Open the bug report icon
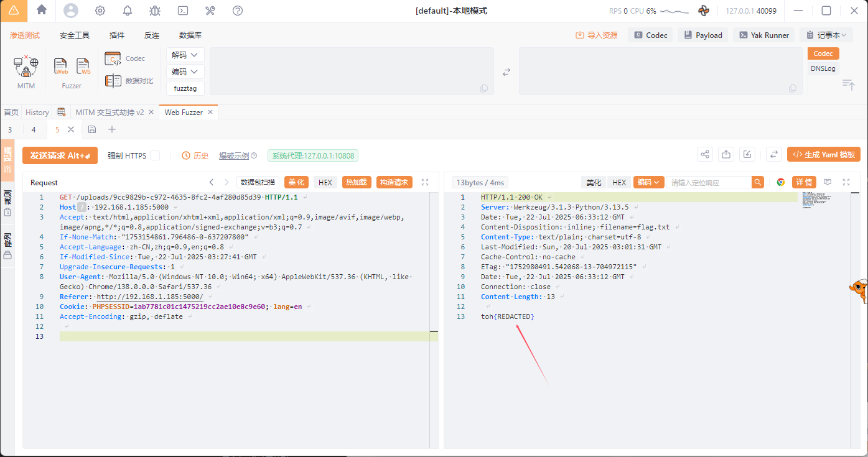This screenshot has width=868, height=457. coord(155,11)
